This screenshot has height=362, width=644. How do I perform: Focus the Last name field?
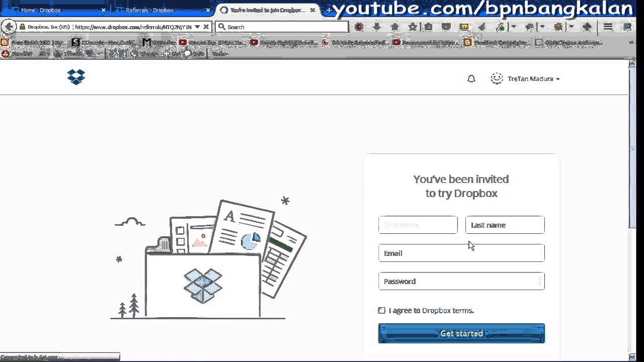pyautogui.click(x=505, y=225)
